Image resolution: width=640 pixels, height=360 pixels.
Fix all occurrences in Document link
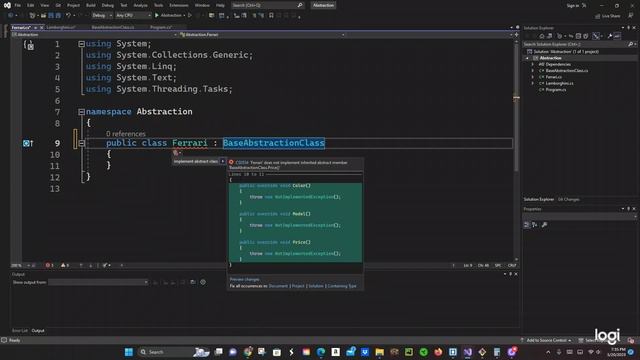(x=278, y=286)
